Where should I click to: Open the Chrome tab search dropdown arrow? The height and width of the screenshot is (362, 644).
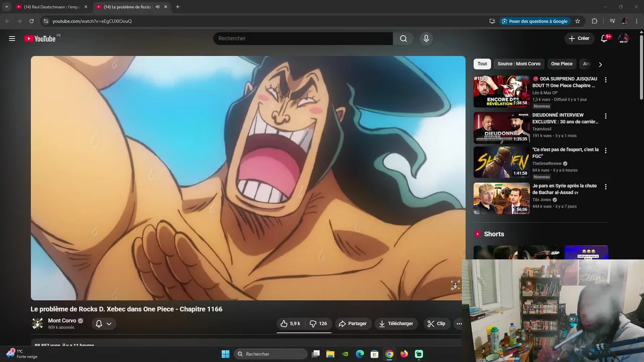(7, 7)
